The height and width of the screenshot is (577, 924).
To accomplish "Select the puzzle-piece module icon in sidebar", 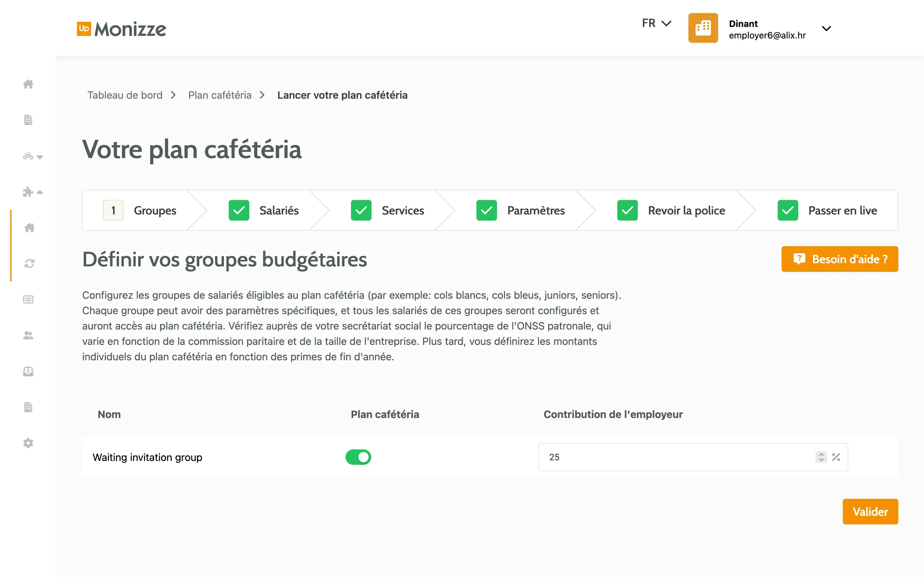I will (x=29, y=192).
